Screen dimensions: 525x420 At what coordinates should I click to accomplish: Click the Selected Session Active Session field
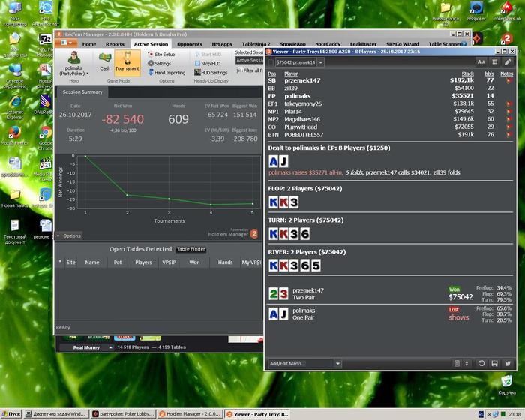click(250, 60)
